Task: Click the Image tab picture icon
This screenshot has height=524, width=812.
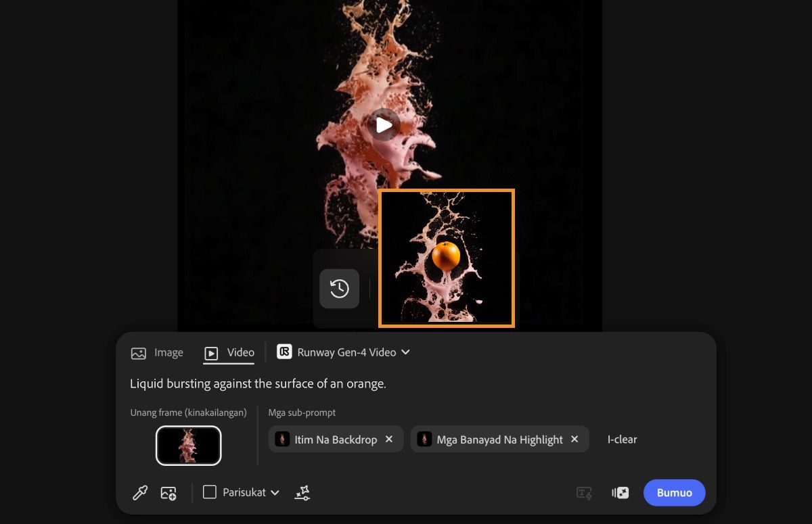Action: 139,353
